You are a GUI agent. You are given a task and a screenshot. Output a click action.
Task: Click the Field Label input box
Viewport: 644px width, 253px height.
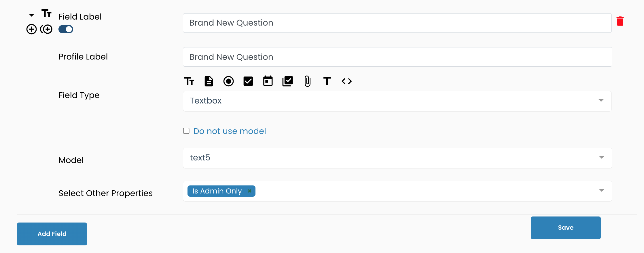point(397,23)
